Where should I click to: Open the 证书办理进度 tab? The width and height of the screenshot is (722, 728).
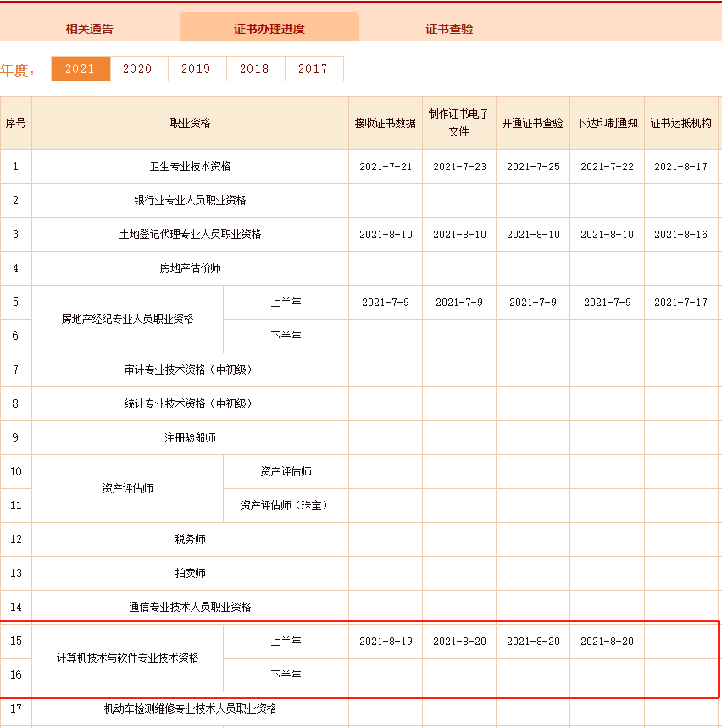click(x=269, y=26)
